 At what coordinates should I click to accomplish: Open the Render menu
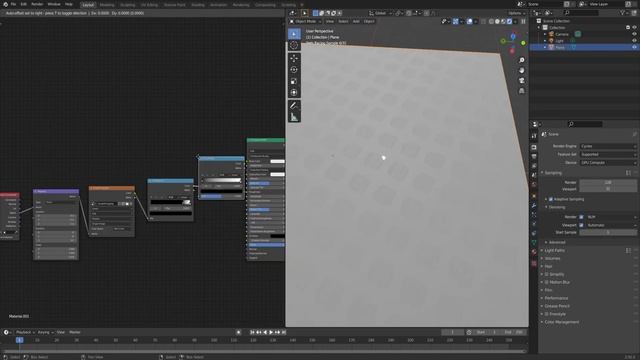point(37,4)
